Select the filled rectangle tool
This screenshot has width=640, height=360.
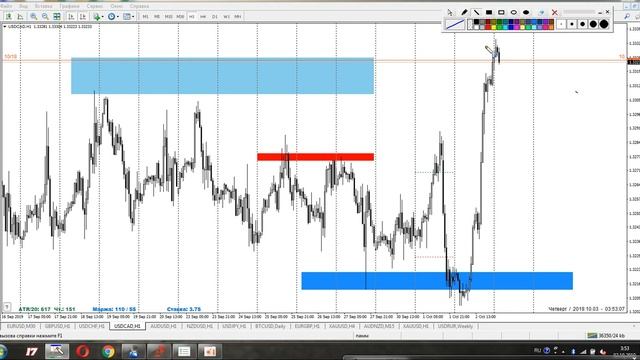pos(489,12)
